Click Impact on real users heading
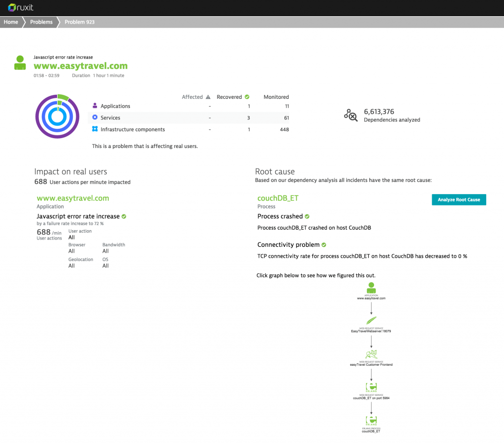The width and height of the screenshot is (504, 443). (x=71, y=172)
